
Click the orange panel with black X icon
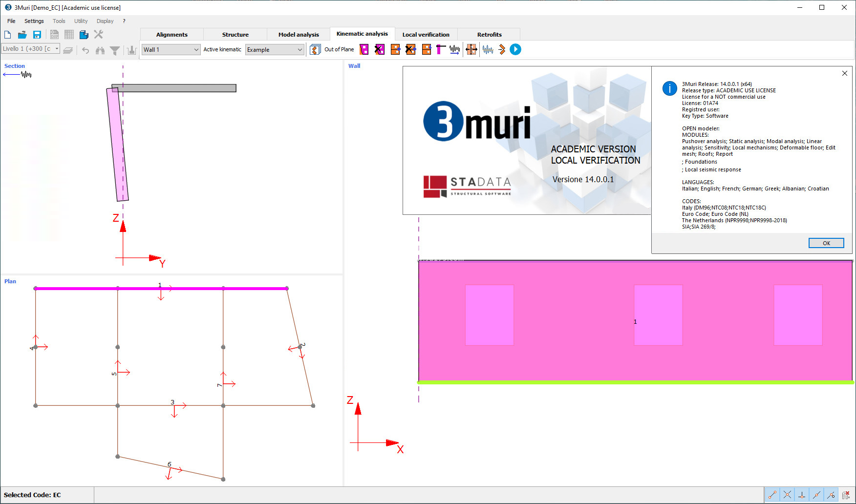pyautogui.click(x=411, y=49)
